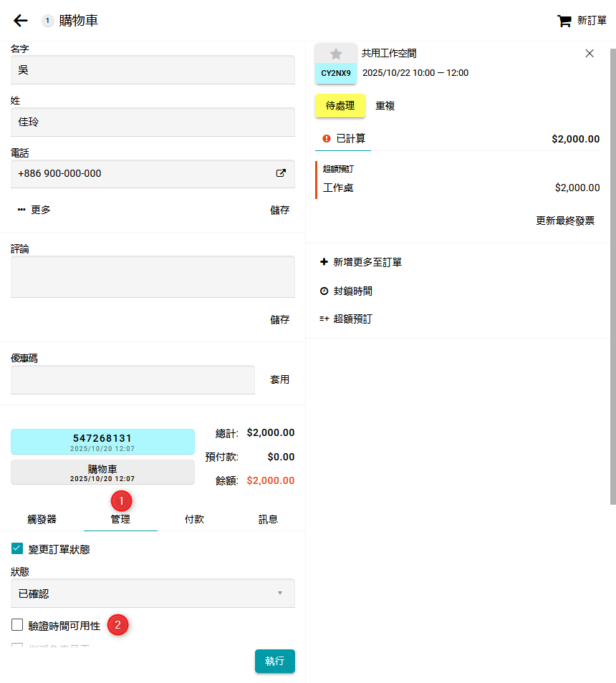Click the 已計算 warning icon
This screenshot has height=683, width=616.
point(327,139)
